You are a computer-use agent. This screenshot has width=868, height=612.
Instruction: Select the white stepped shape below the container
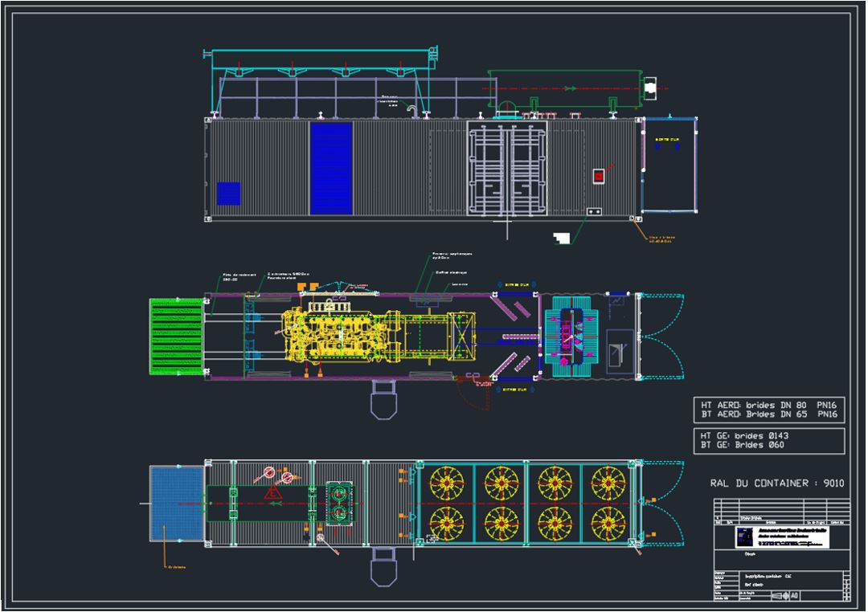click(x=566, y=236)
